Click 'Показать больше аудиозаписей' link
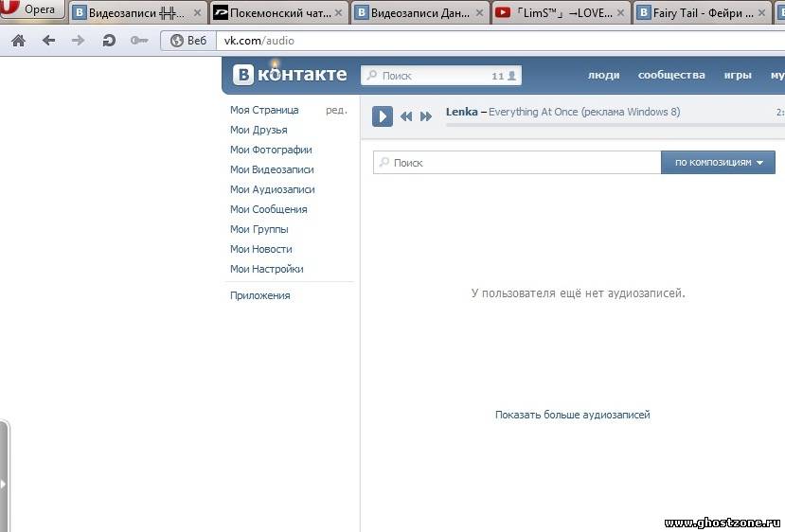Viewport: 785px width, 532px height. pos(572,415)
